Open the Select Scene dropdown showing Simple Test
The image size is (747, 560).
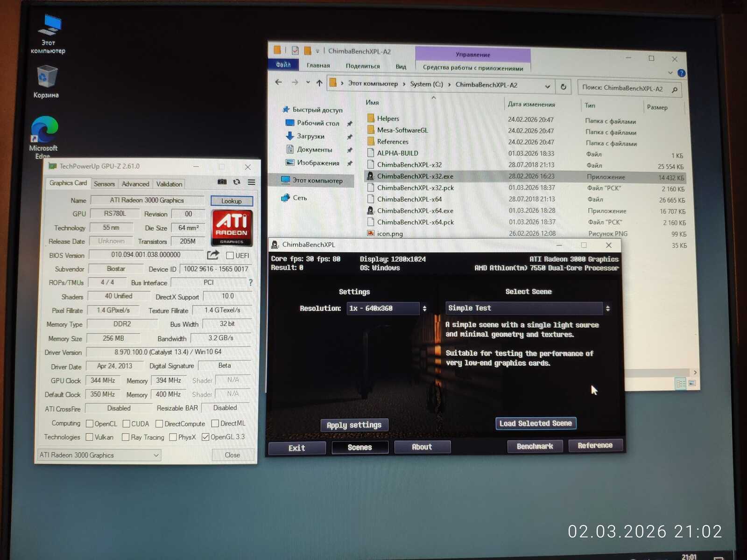tap(528, 308)
